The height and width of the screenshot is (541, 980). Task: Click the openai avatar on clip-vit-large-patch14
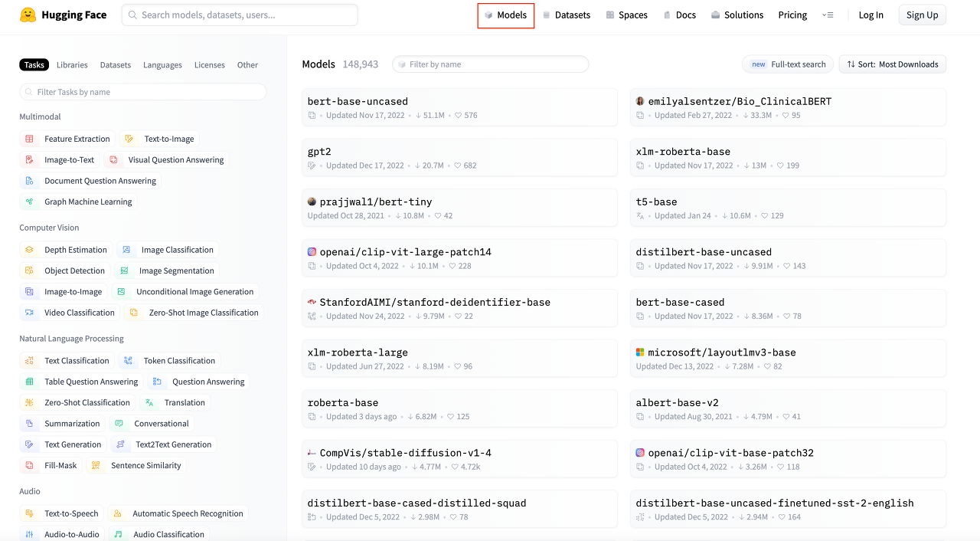coord(312,251)
